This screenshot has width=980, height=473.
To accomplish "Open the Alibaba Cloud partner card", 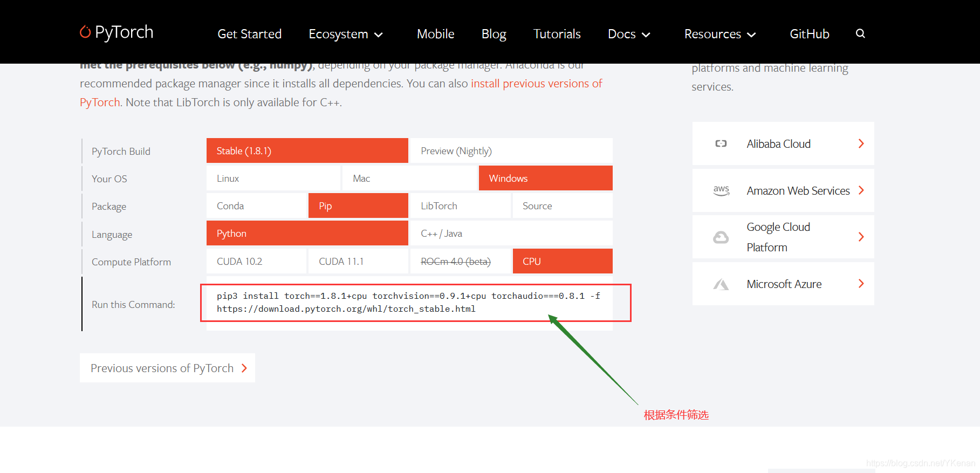I will click(x=783, y=143).
